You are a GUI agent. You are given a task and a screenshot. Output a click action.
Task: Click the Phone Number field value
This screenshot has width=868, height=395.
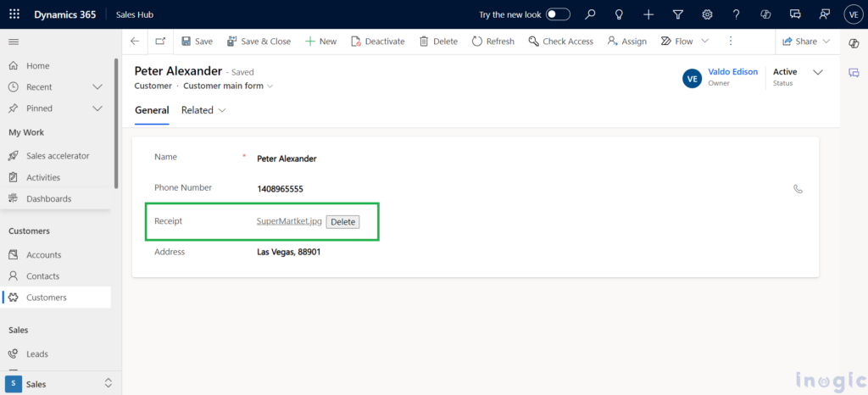pyautogui.click(x=281, y=189)
